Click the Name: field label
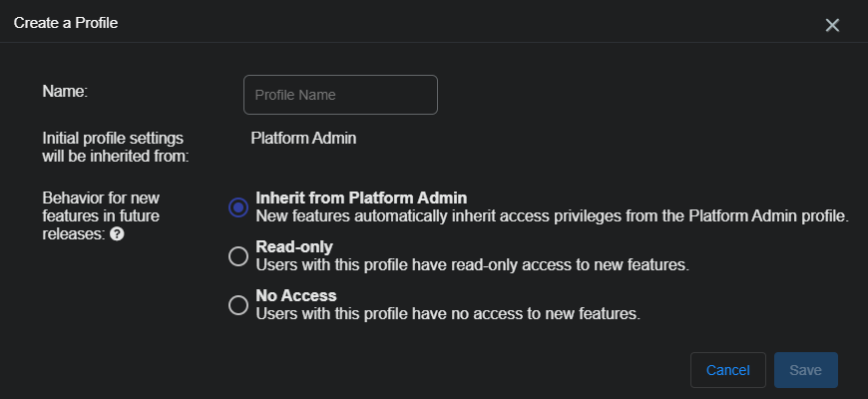The height and width of the screenshot is (399, 868). tap(65, 91)
